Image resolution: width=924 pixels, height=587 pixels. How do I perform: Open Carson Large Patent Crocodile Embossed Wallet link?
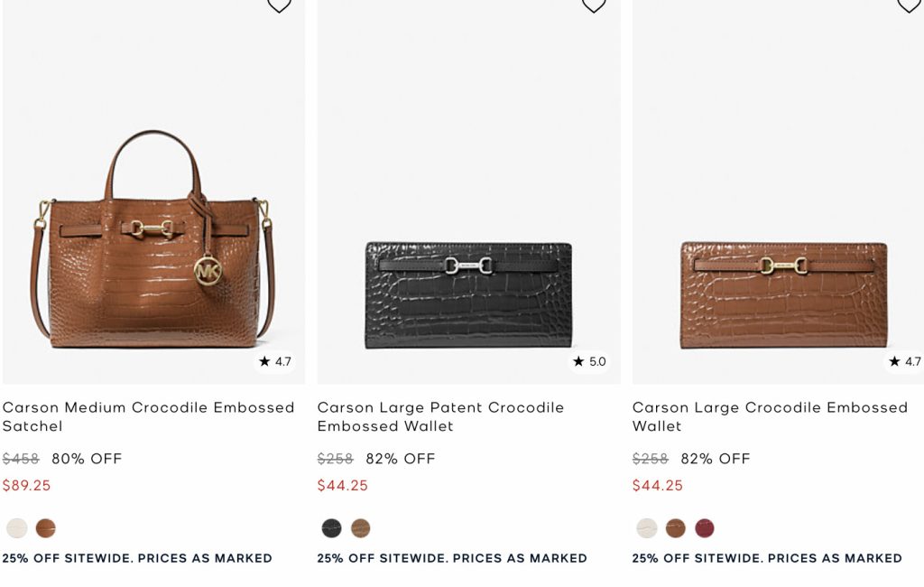coord(440,416)
